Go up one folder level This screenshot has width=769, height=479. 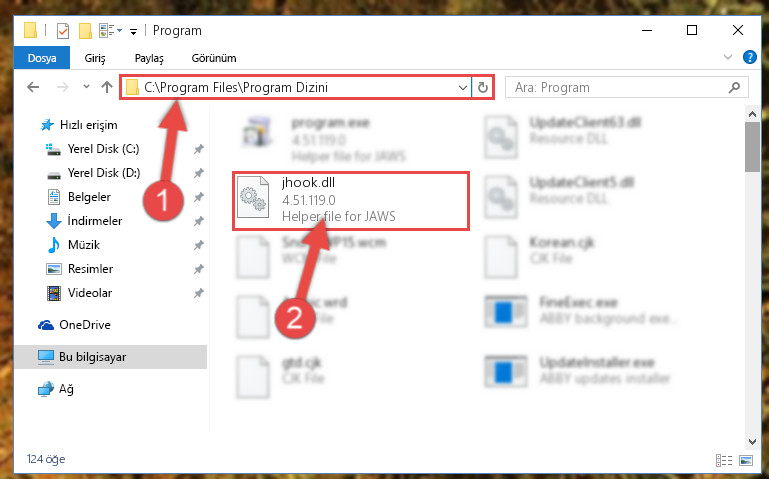click(106, 87)
